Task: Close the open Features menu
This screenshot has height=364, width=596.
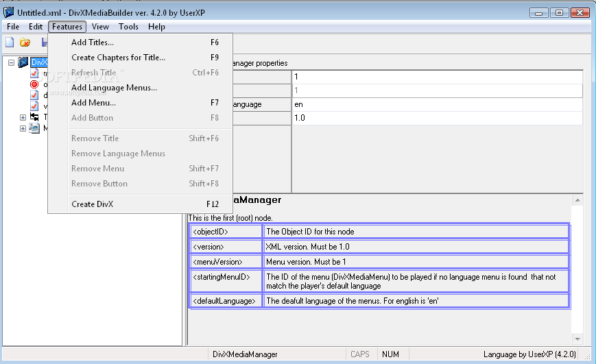Action: click(67, 27)
